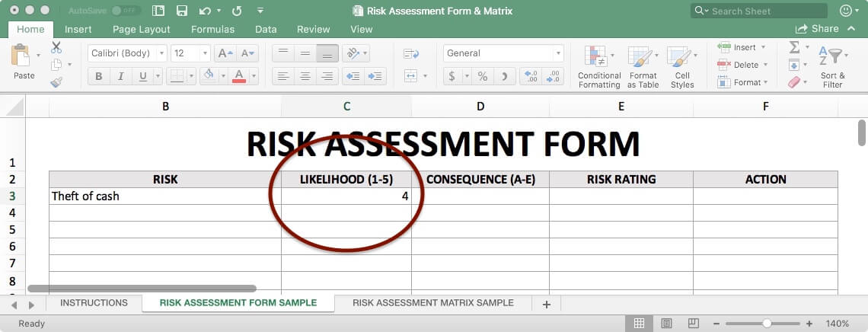The height and width of the screenshot is (332, 868).
Task: Click the Undo arrow icon
Action: pos(205,11)
